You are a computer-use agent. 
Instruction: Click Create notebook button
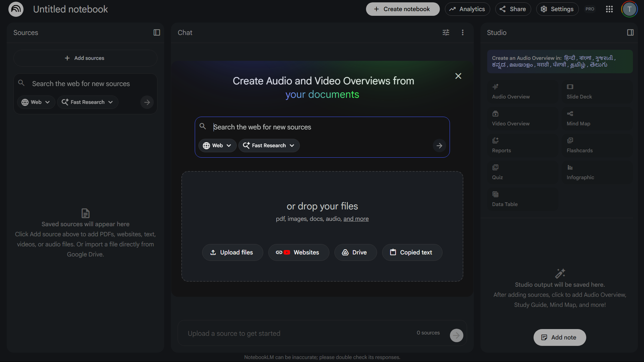(x=403, y=9)
